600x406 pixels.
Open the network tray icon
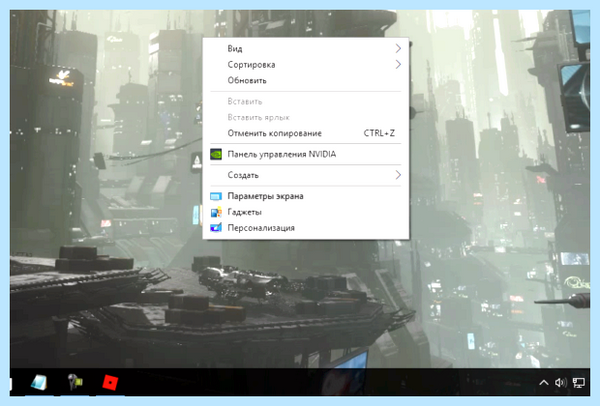(x=579, y=383)
